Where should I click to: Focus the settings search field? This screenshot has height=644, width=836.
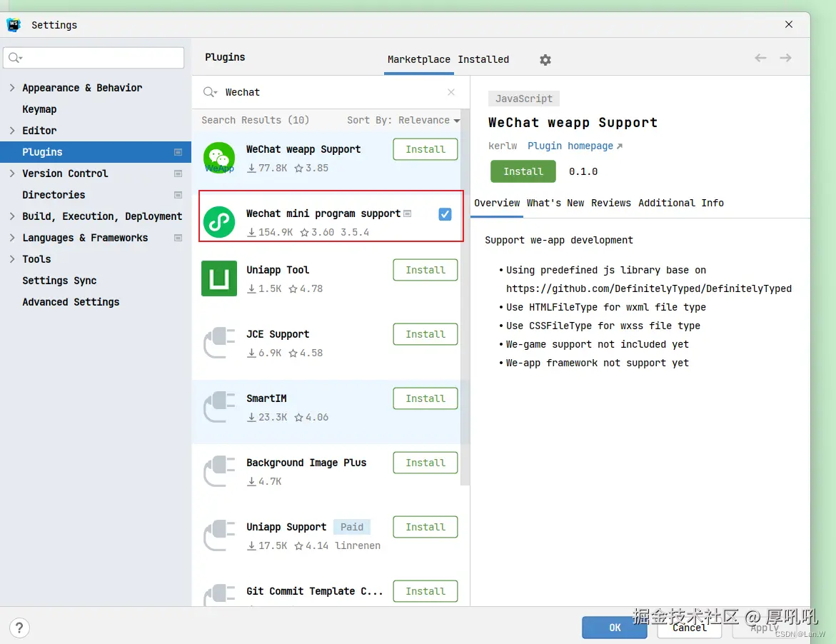tap(94, 58)
